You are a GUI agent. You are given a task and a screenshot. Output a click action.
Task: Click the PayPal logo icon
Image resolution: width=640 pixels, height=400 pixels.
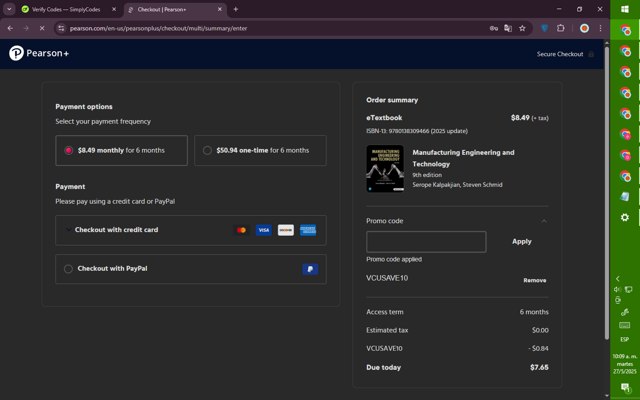coord(310,269)
